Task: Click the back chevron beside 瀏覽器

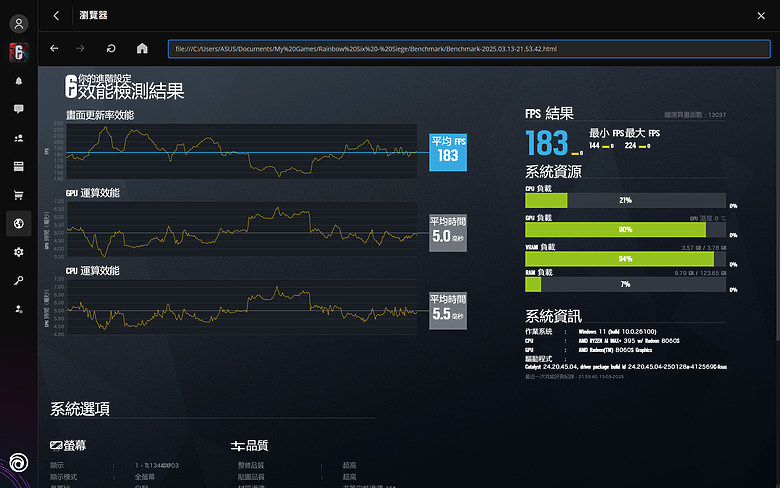Action: pos(56,15)
